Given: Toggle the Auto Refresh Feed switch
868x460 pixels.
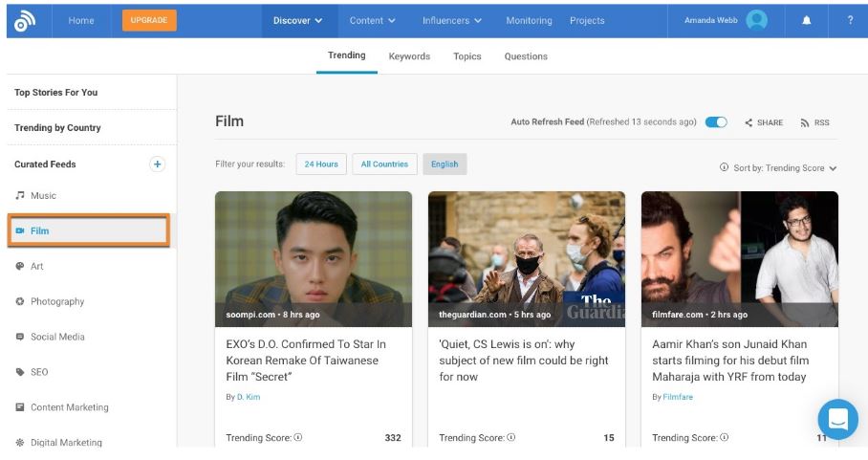Looking at the screenshot, I should click(716, 122).
